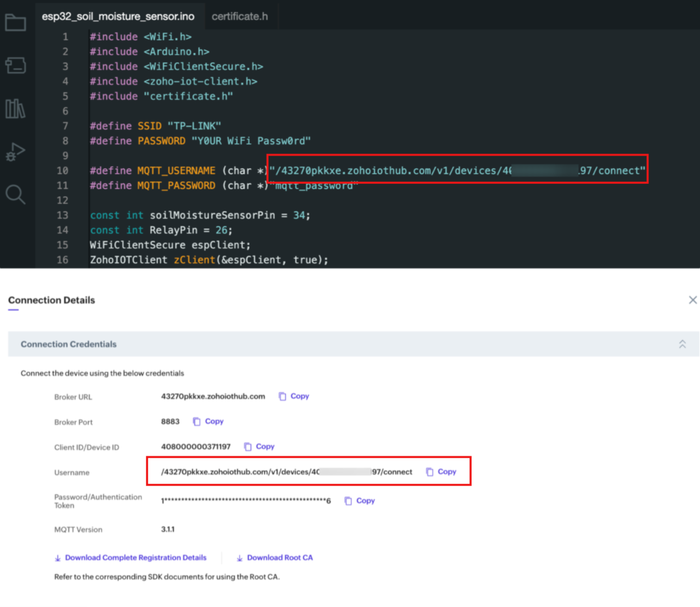Click download arrow icon before Registration Details

tap(58, 558)
